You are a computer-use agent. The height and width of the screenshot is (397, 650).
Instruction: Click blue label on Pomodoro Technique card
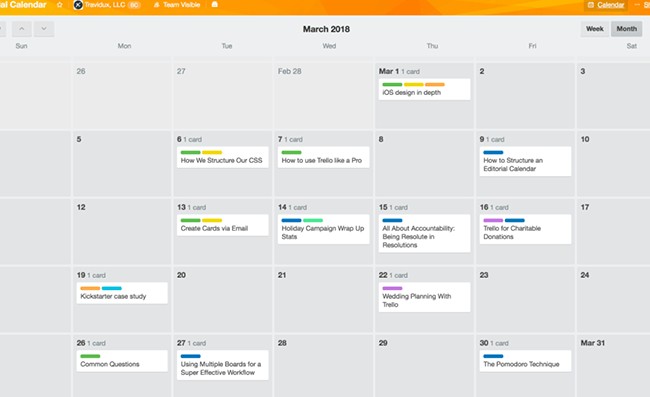(493, 356)
